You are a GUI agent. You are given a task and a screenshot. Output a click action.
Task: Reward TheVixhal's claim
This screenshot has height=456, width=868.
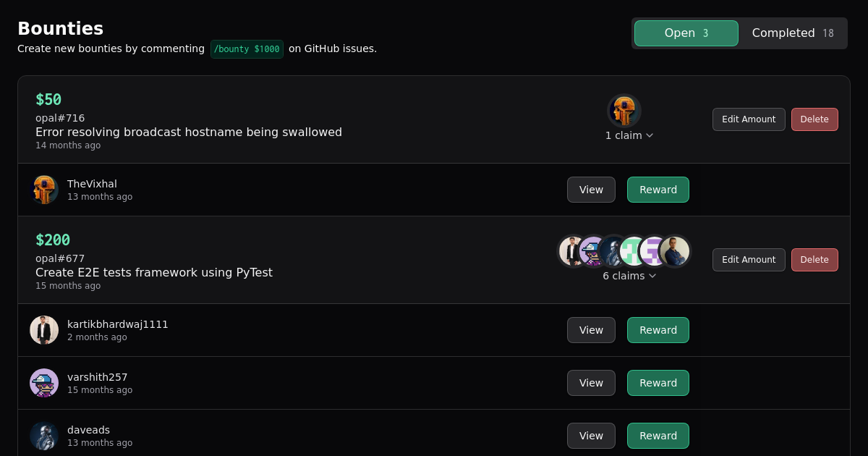[658, 190]
